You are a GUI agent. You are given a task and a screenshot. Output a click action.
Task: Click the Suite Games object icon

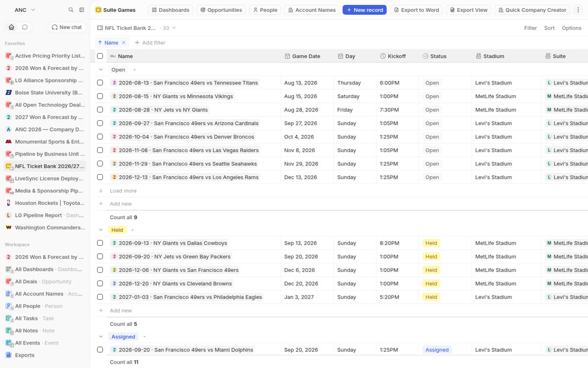point(98,10)
